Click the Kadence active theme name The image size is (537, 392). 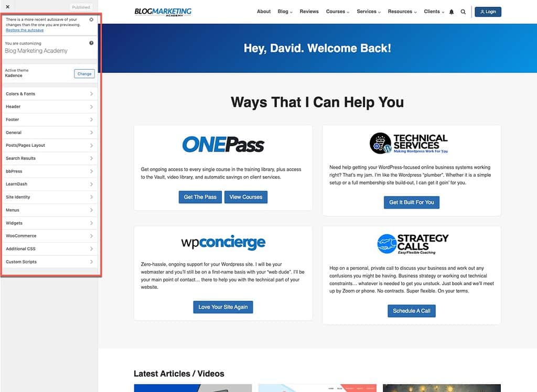pyautogui.click(x=14, y=75)
